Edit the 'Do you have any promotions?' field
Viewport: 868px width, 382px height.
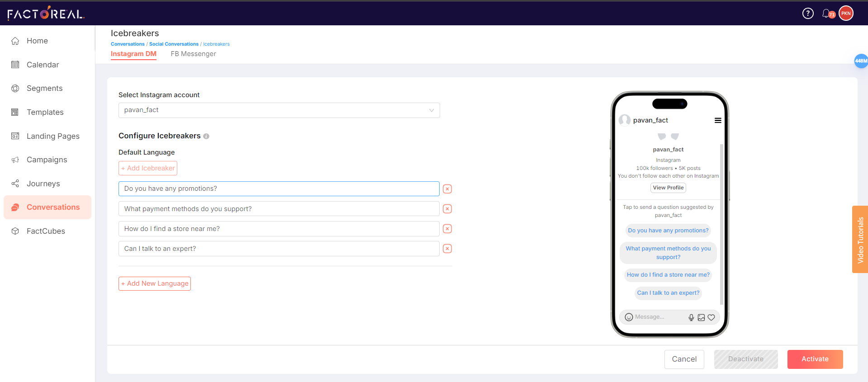click(x=279, y=189)
